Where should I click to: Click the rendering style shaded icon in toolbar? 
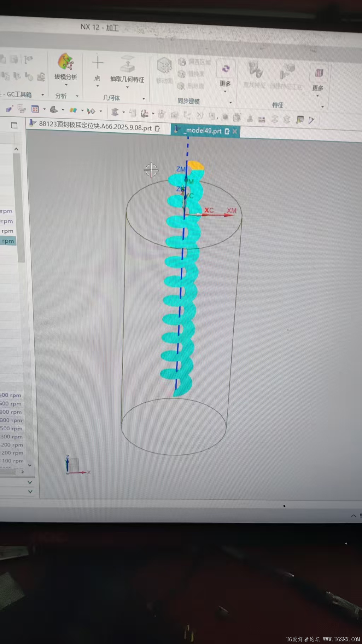click(54, 110)
